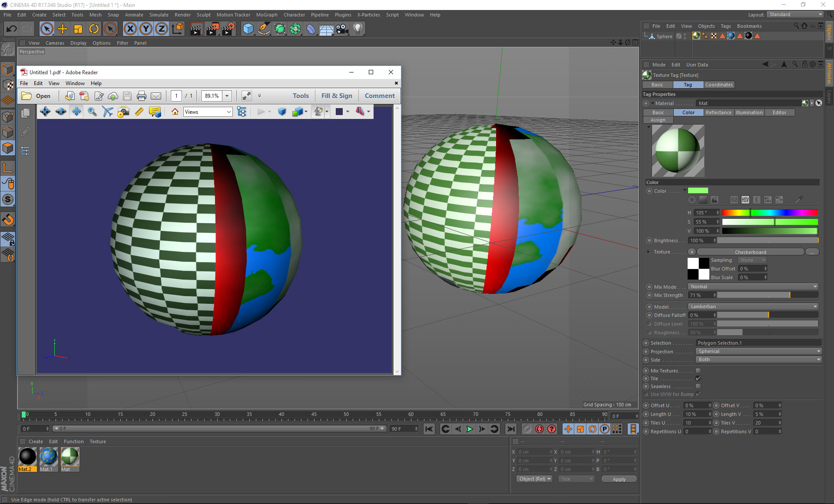Toggle the Z axis lock icon

tap(162, 29)
